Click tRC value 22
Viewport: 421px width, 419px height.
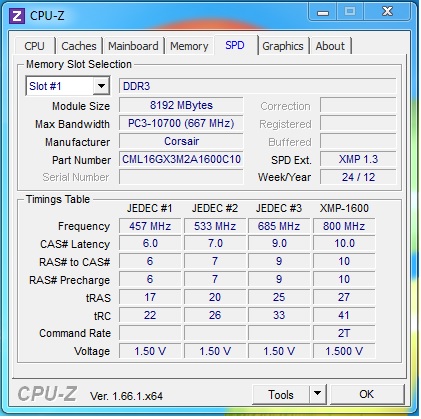coord(150,315)
